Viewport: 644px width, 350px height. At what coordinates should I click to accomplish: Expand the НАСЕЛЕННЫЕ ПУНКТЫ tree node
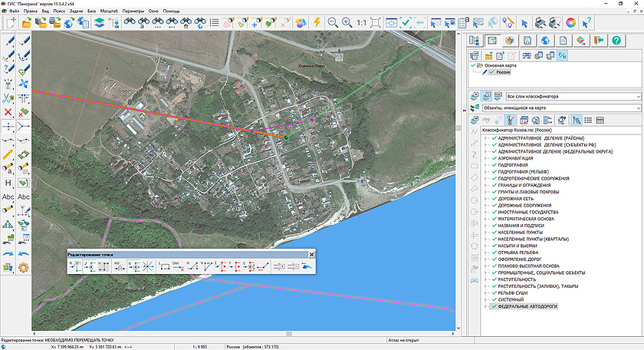(486, 232)
